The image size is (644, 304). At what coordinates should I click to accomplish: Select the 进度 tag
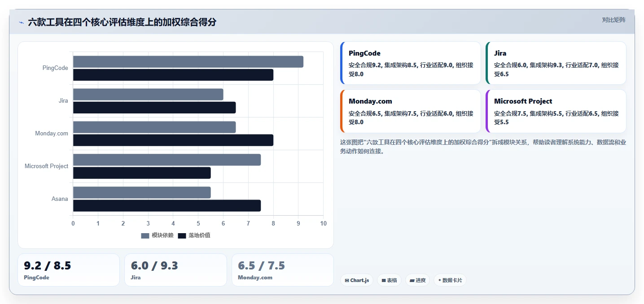click(417, 280)
